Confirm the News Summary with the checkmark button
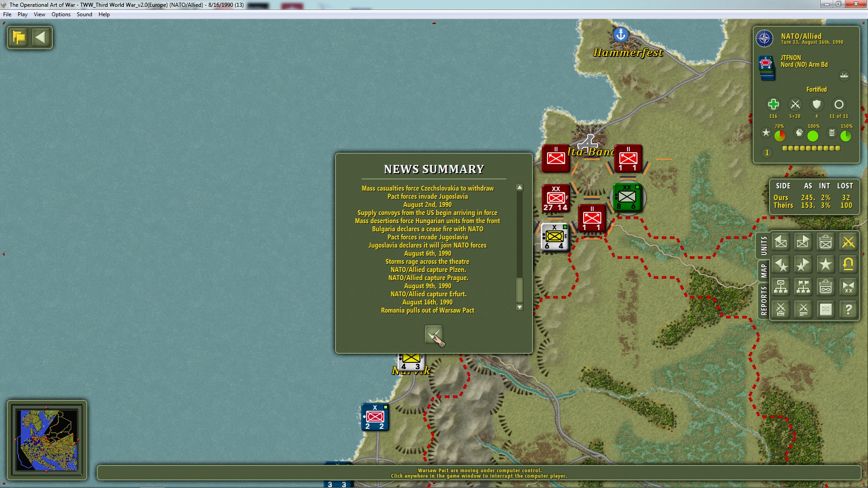 434,335
